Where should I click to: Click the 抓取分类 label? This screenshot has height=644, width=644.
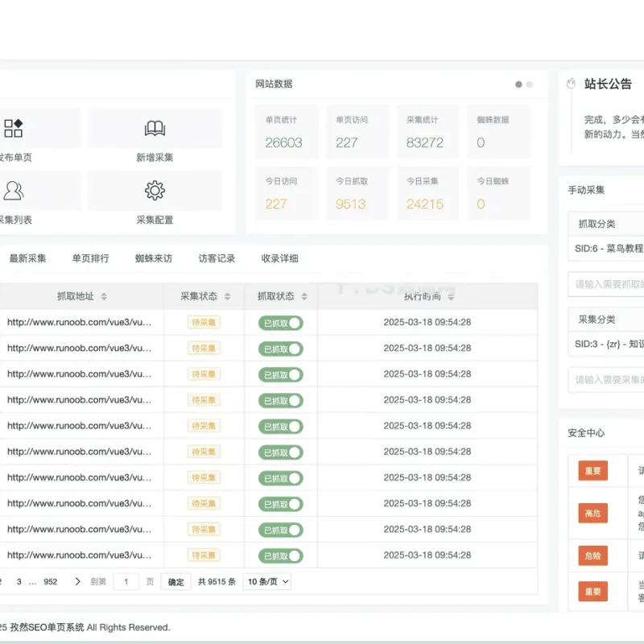point(597,224)
